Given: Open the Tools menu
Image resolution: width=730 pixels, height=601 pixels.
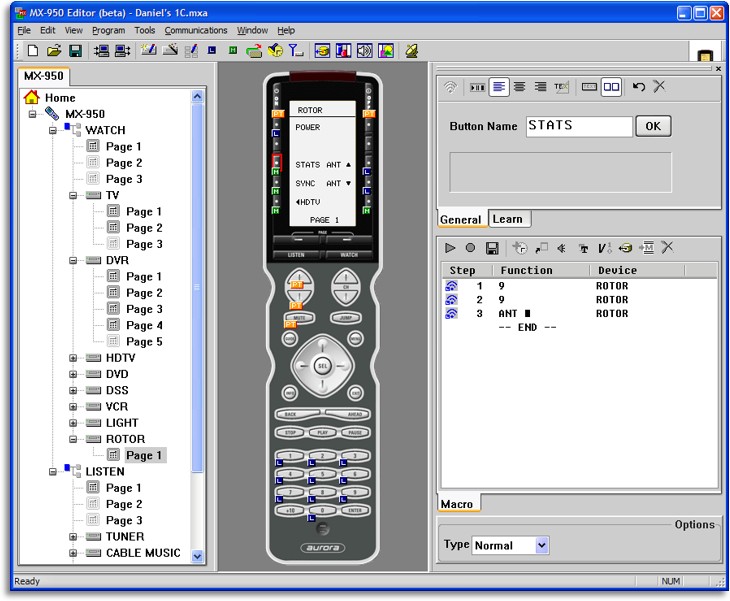Looking at the screenshot, I should tap(145, 30).
